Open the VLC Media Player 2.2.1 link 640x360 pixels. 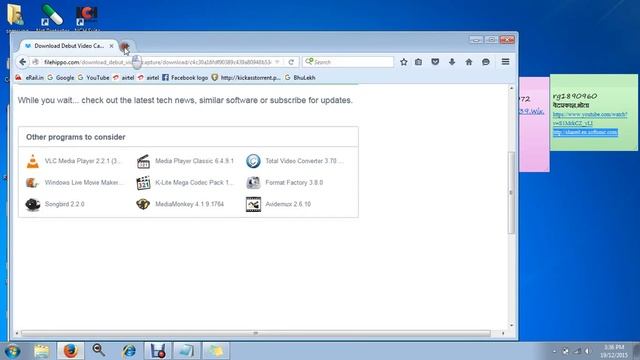coord(83,161)
